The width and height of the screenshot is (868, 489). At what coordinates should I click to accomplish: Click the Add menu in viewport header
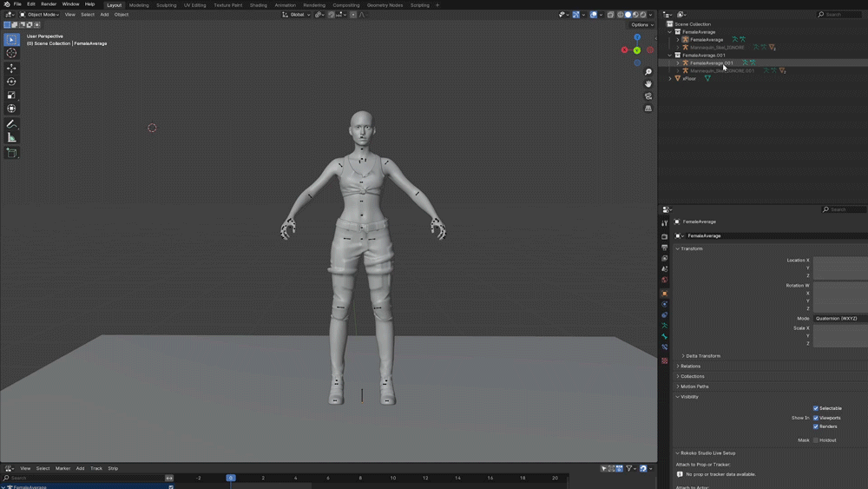[104, 15]
